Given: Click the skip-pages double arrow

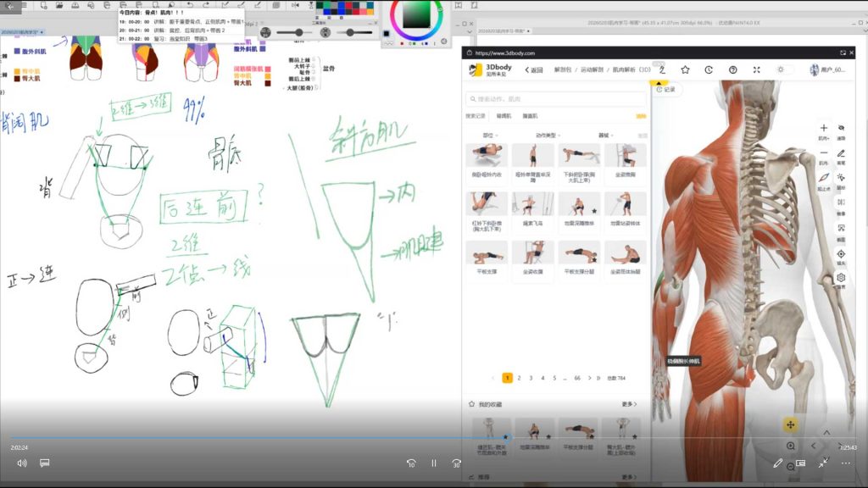Looking at the screenshot, I should pyautogui.click(x=598, y=378).
